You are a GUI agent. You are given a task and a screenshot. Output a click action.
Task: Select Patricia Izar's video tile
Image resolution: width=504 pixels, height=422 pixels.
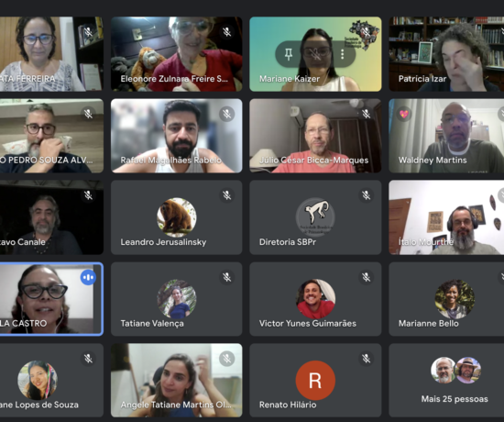tap(446, 54)
